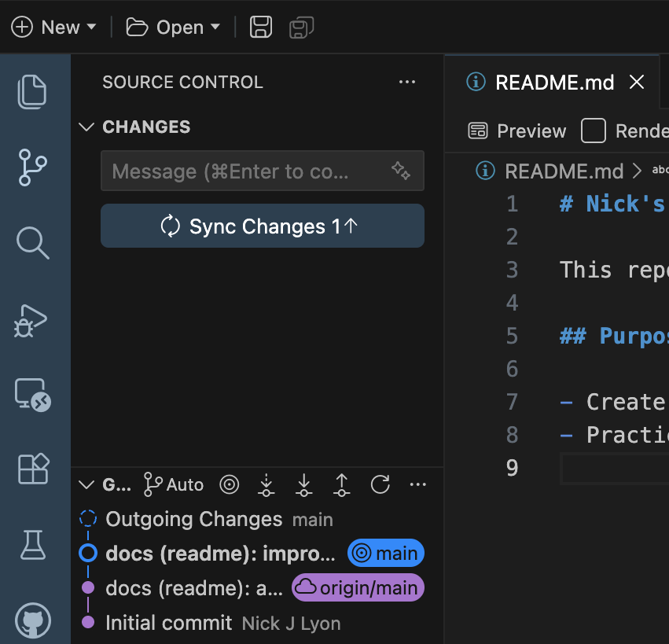
Task: Open the Run and Debug view
Action: pyautogui.click(x=33, y=318)
